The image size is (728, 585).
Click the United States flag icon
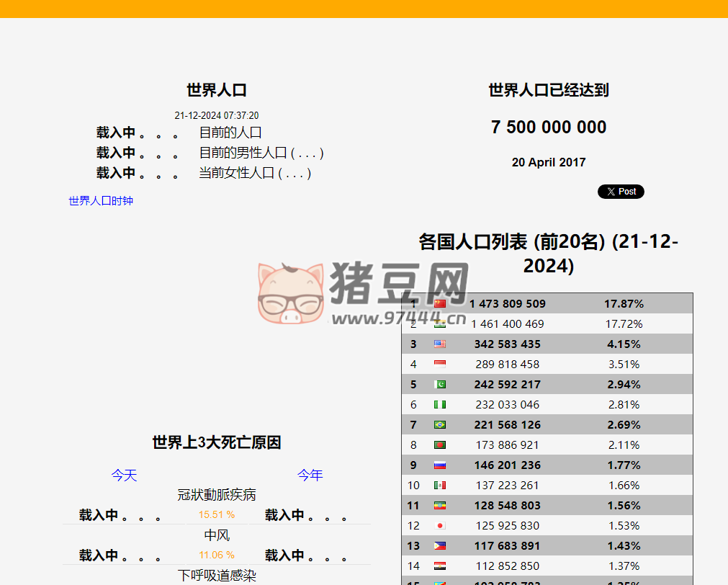pos(440,344)
